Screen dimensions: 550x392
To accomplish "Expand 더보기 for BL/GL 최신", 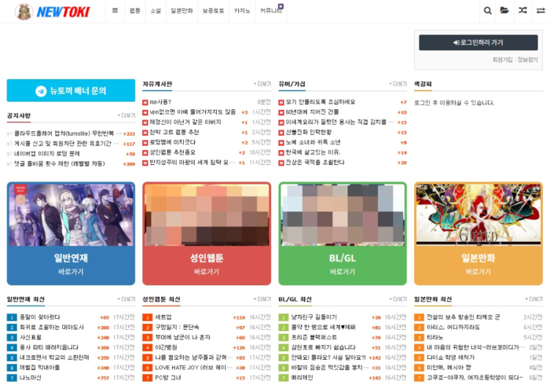I will click(x=398, y=299).
